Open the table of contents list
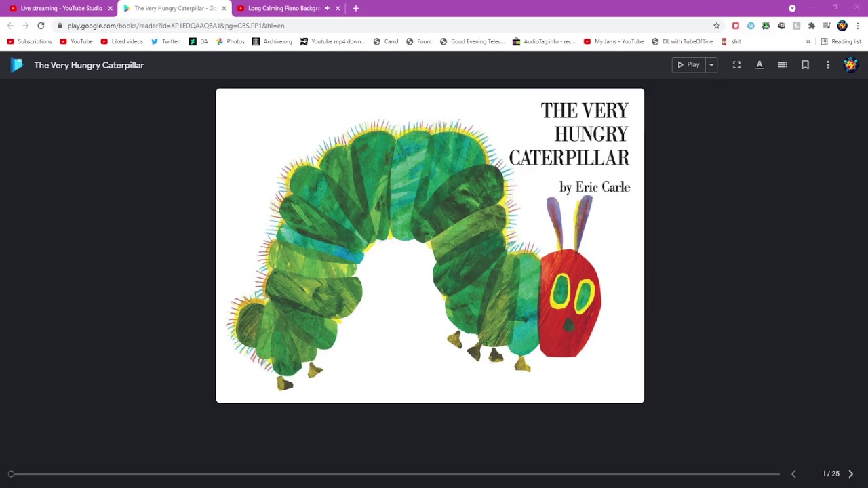This screenshot has height=488, width=868. click(782, 65)
